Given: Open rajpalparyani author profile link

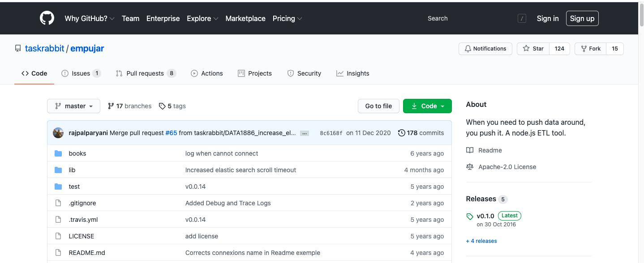Looking at the screenshot, I should pos(88,133).
